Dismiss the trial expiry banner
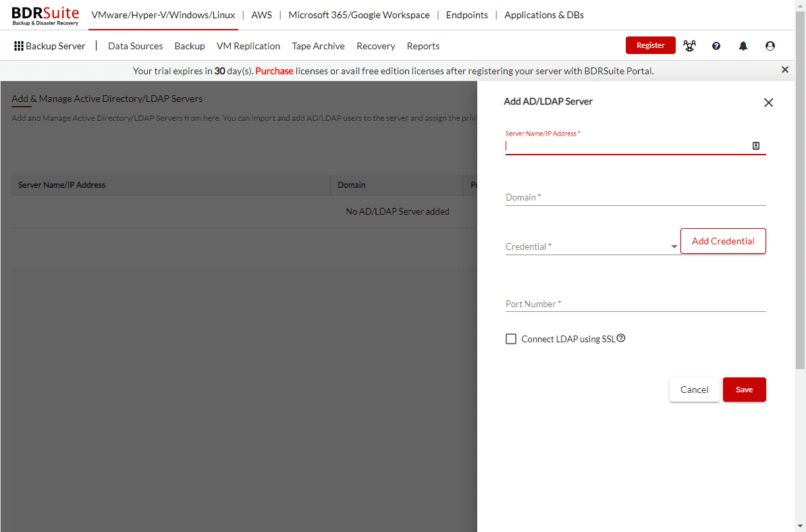This screenshot has width=806, height=532. pyautogui.click(x=785, y=70)
